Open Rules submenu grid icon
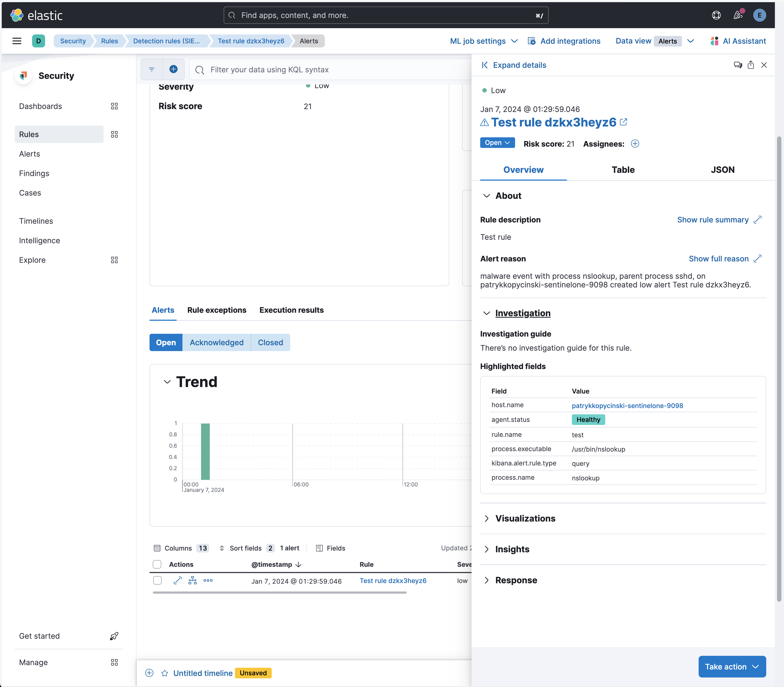The width and height of the screenshot is (784, 687). coord(114,134)
